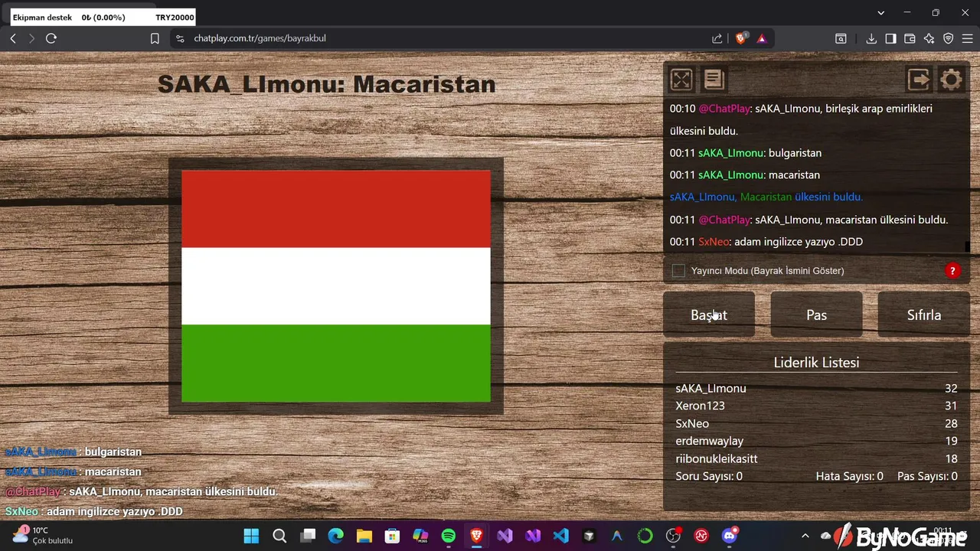The height and width of the screenshot is (551, 980).
Task: Open File Explorer from the taskbar
Action: point(364,536)
